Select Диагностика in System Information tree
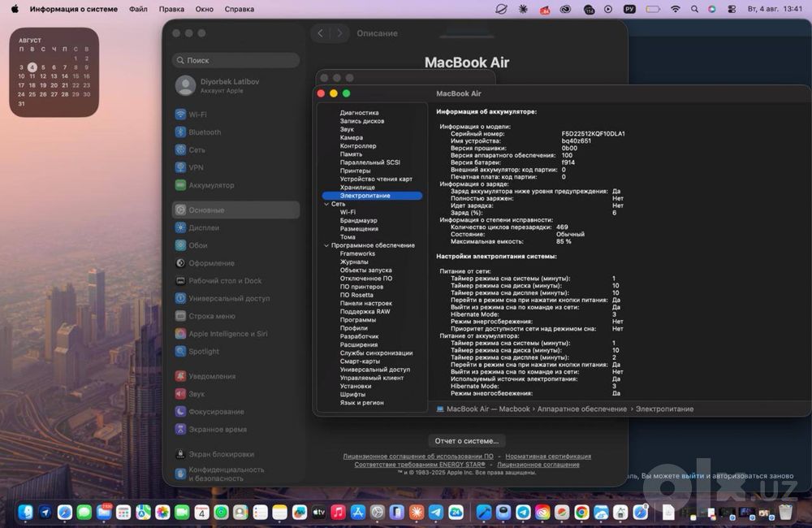 [359, 113]
